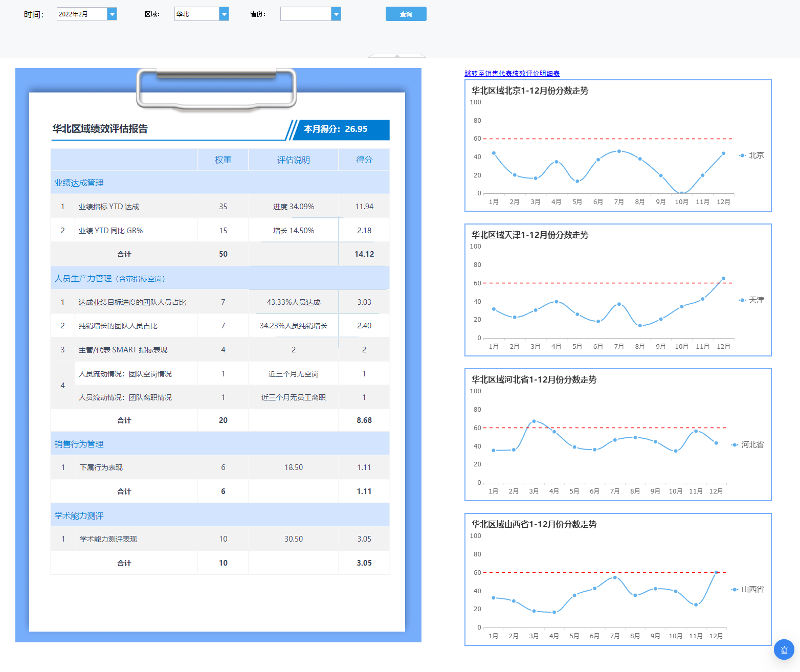Click the empty 省份 input field

point(306,14)
